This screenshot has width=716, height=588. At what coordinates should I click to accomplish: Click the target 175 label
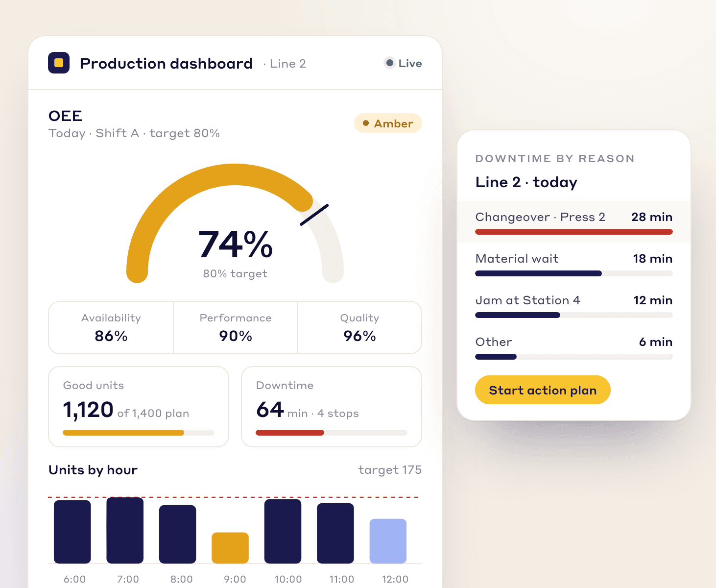coord(390,470)
